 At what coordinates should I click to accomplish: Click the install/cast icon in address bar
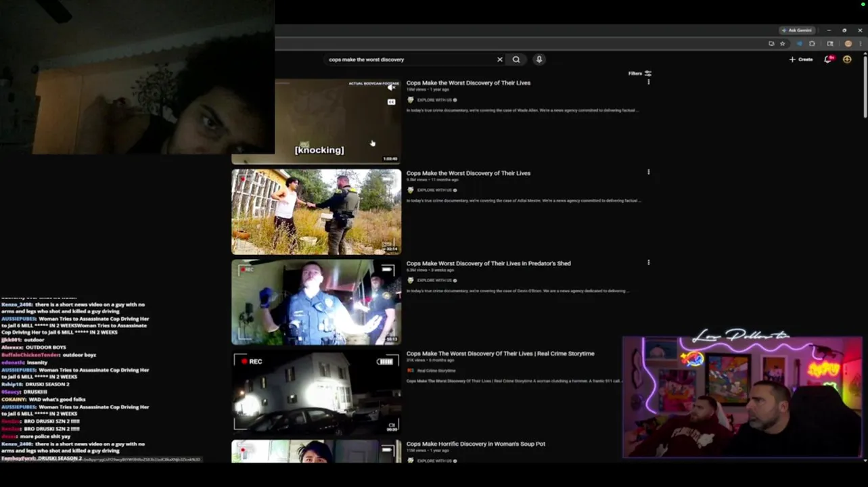(x=771, y=43)
